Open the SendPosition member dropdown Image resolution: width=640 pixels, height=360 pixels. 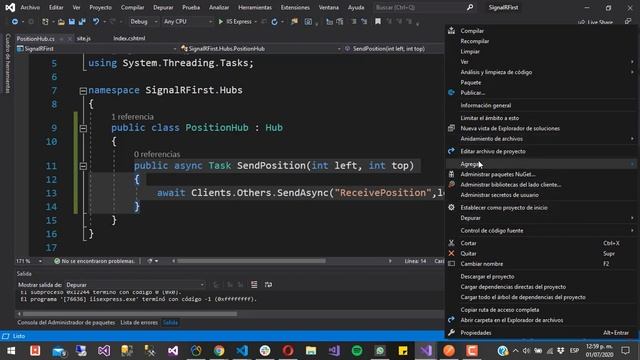click(x=393, y=49)
